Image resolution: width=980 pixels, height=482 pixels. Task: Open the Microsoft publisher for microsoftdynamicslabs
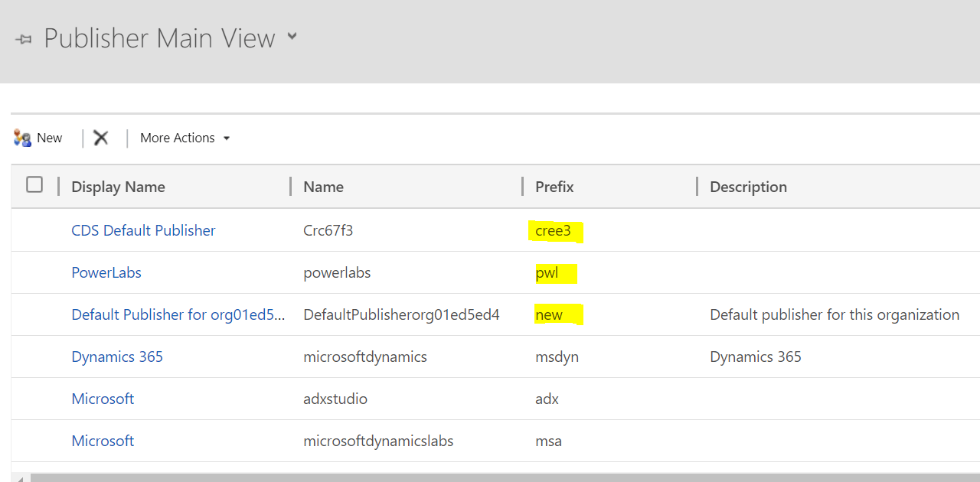(103, 441)
